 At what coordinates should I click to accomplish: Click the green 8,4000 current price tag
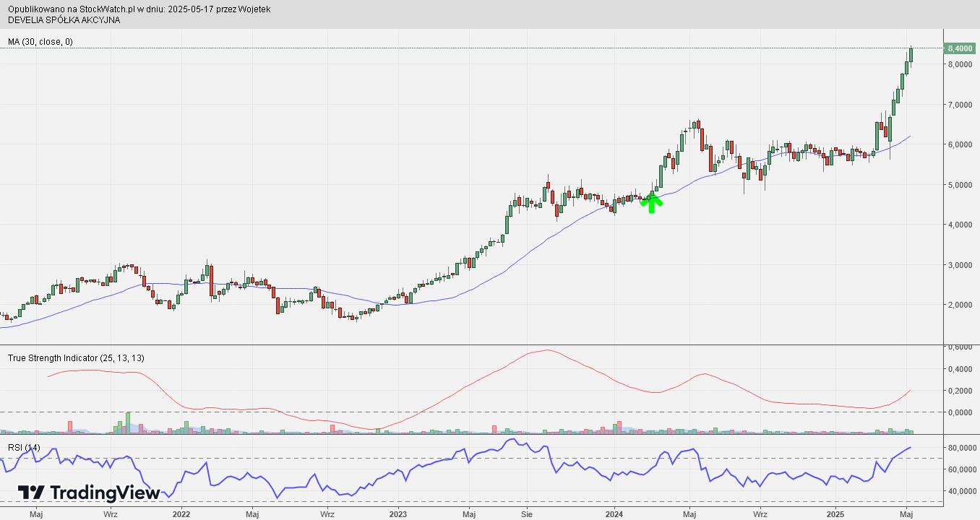(959, 48)
